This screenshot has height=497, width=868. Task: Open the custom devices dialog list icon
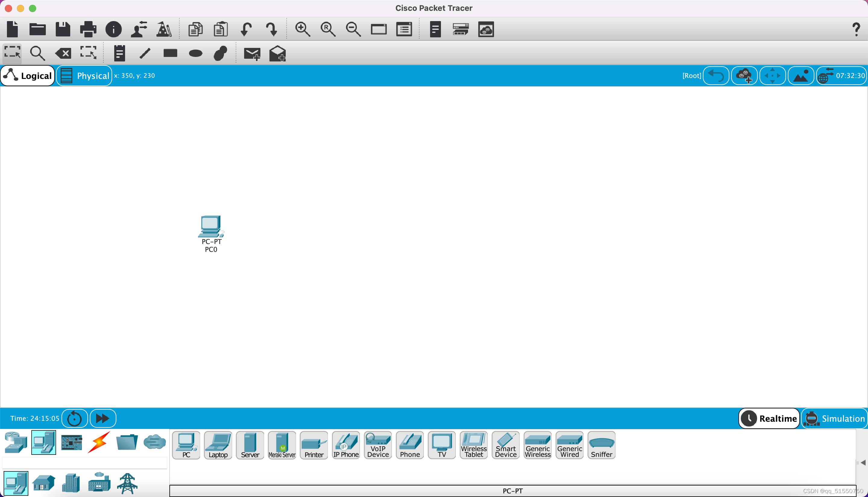(x=404, y=29)
